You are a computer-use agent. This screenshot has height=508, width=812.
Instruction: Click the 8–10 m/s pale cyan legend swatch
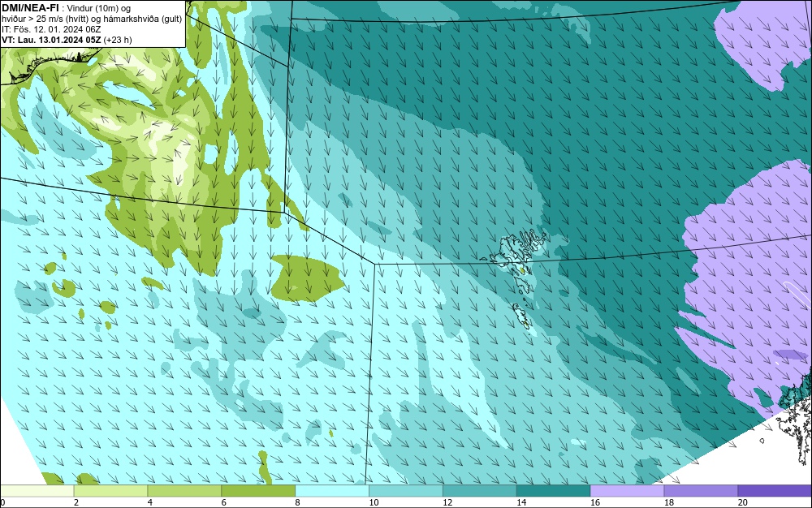(332, 490)
